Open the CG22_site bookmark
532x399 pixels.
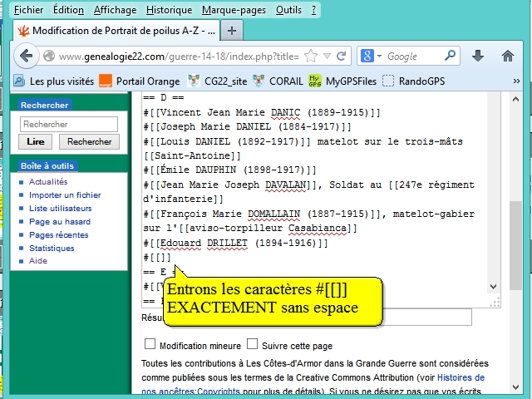[217, 81]
